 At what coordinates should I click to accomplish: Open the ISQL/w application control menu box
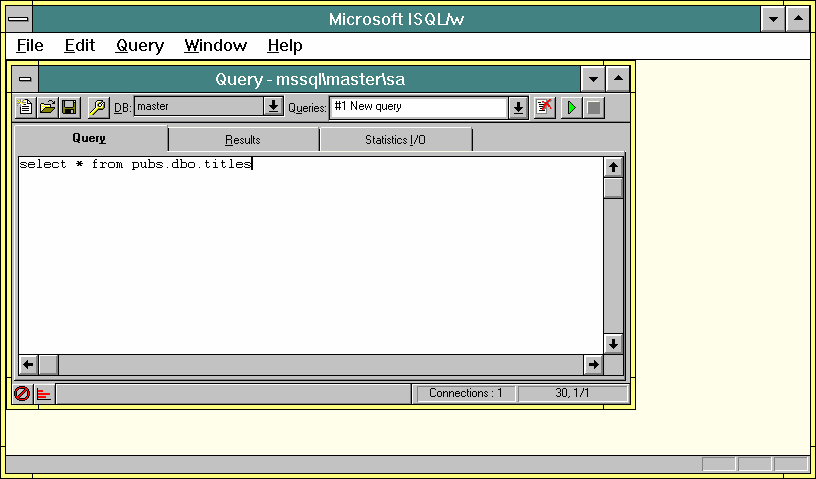coord(19,19)
